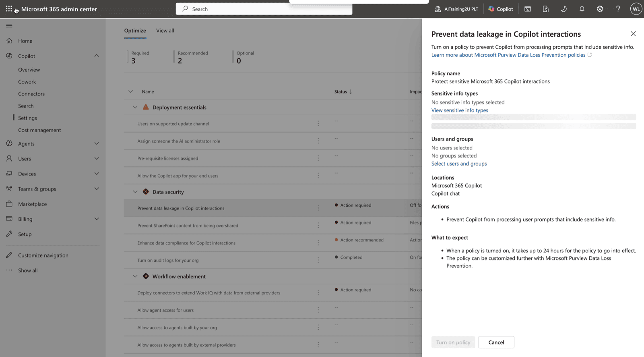Click the Search box in top bar
644x357 pixels.
(x=264, y=9)
